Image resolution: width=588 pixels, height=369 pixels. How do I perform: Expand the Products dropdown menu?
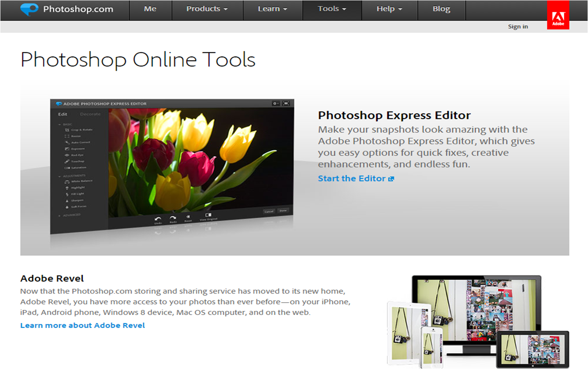pos(207,9)
